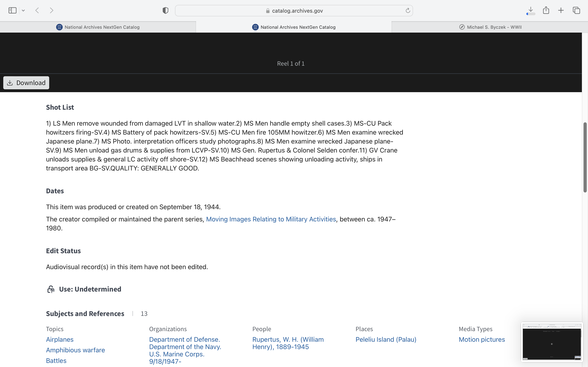Show Safari downloads list

(531, 10)
